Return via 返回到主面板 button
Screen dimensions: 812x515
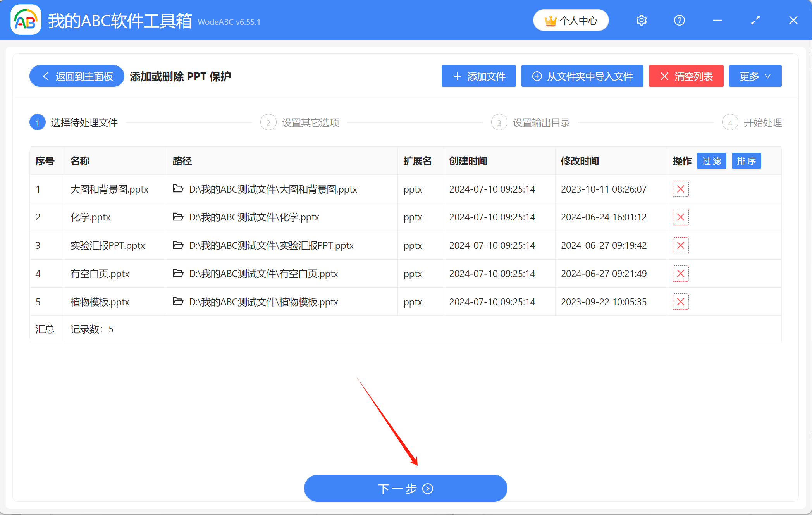coord(76,76)
